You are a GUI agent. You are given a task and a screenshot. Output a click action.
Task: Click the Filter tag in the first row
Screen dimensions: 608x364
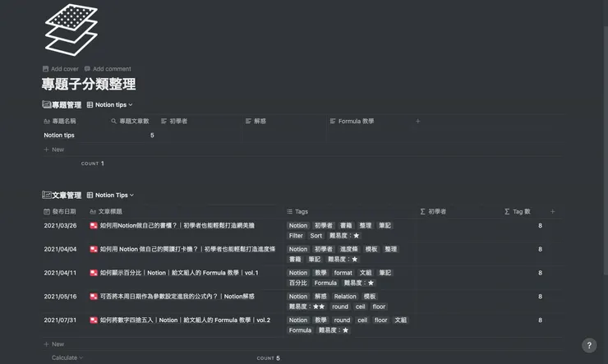tap(296, 236)
